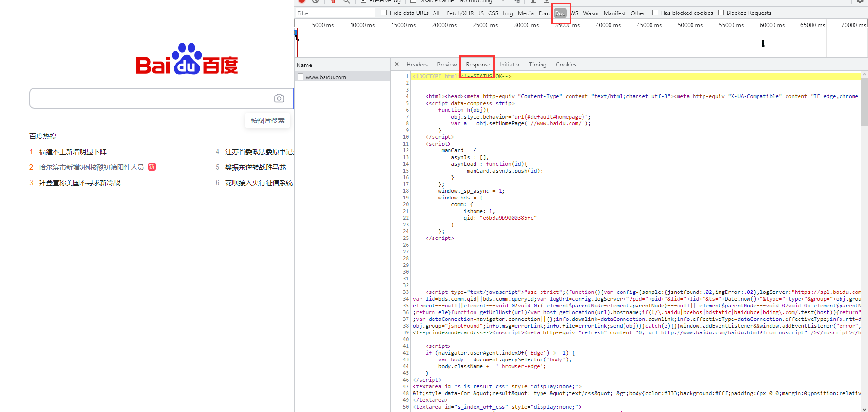Click code line with navigator.userAgent.indexOf('Edge')
868x412 pixels.
(x=500, y=353)
